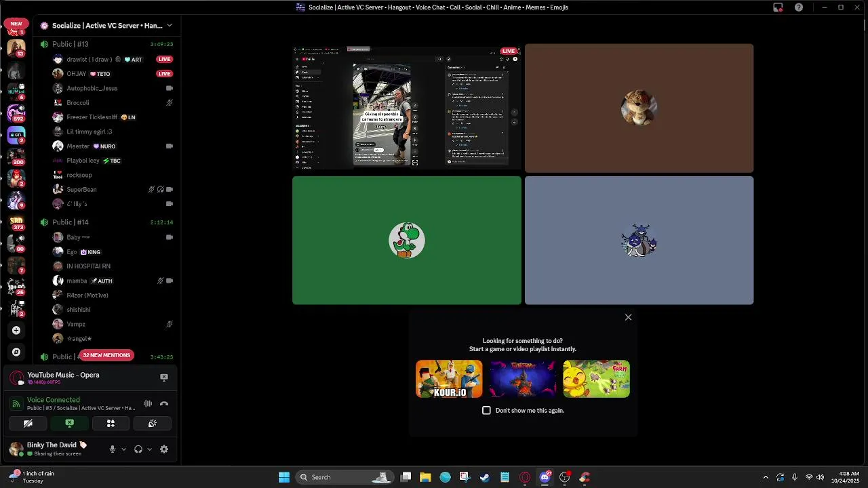Image resolution: width=868 pixels, height=488 pixels.
Task: Open Discord Help question mark icon
Action: pyautogui.click(x=799, y=7)
